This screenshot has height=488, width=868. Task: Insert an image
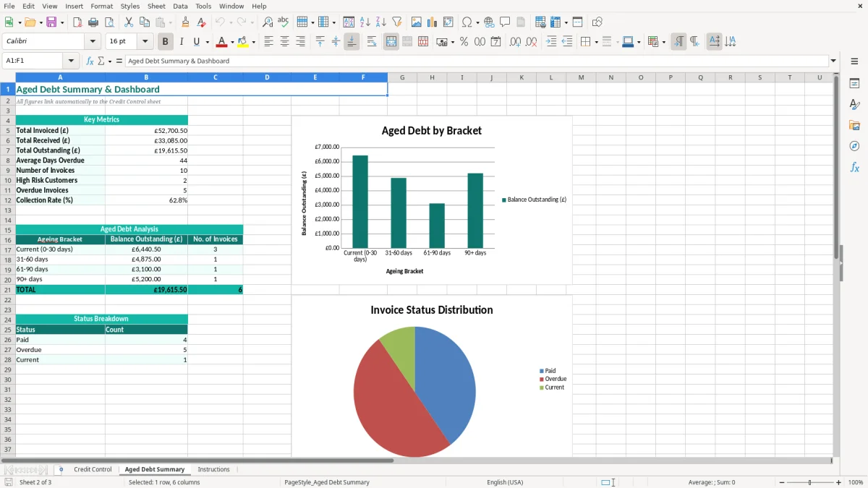[x=417, y=22]
